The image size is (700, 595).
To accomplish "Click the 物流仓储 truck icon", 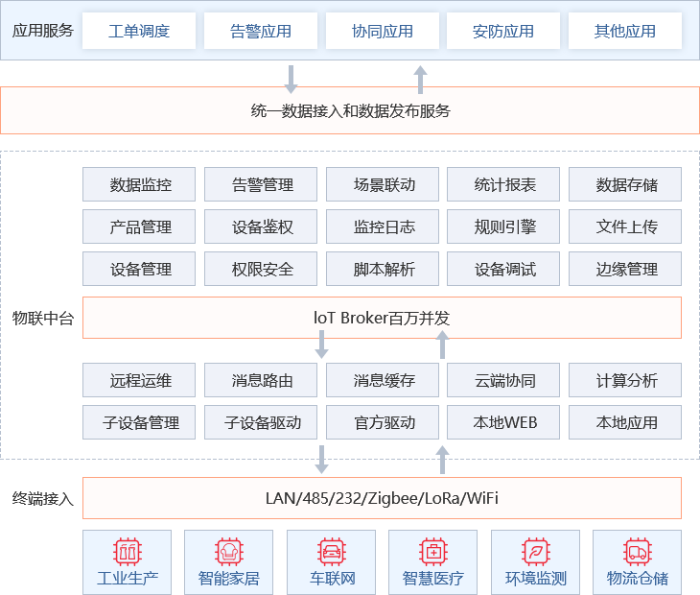I will pyautogui.click(x=637, y=551).
